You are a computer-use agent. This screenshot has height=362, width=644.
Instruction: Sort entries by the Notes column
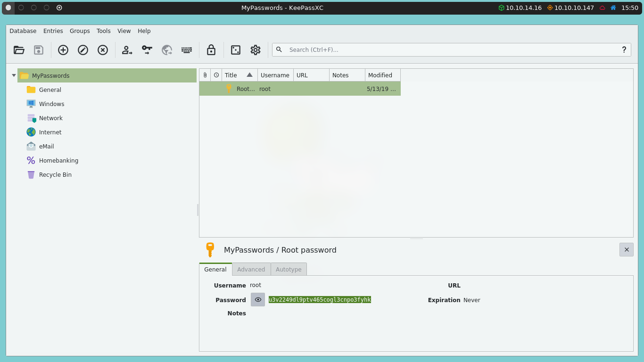347,75
